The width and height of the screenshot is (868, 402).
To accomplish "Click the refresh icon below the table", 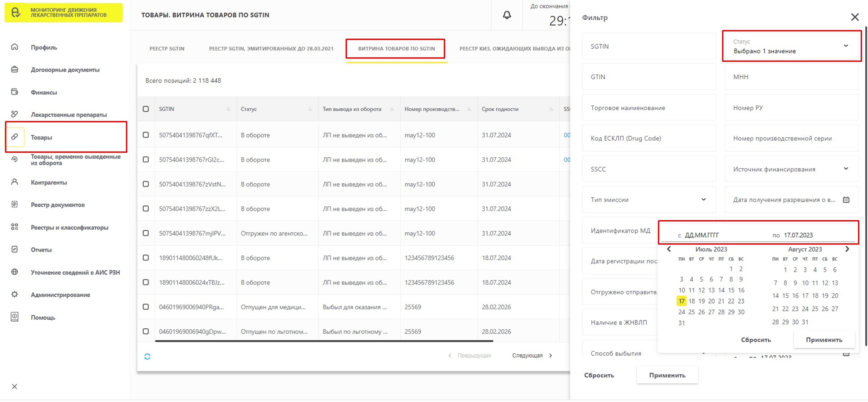I will [x=147, y=356].
